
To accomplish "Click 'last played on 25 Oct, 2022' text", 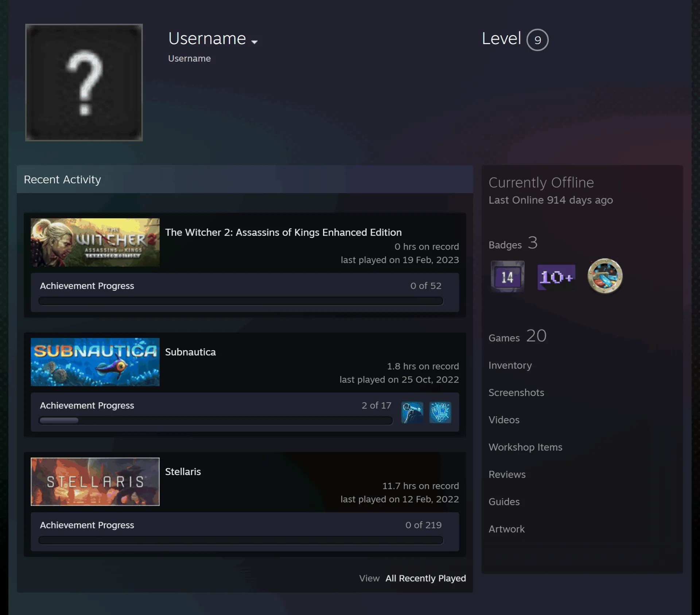I will point(399,380).
